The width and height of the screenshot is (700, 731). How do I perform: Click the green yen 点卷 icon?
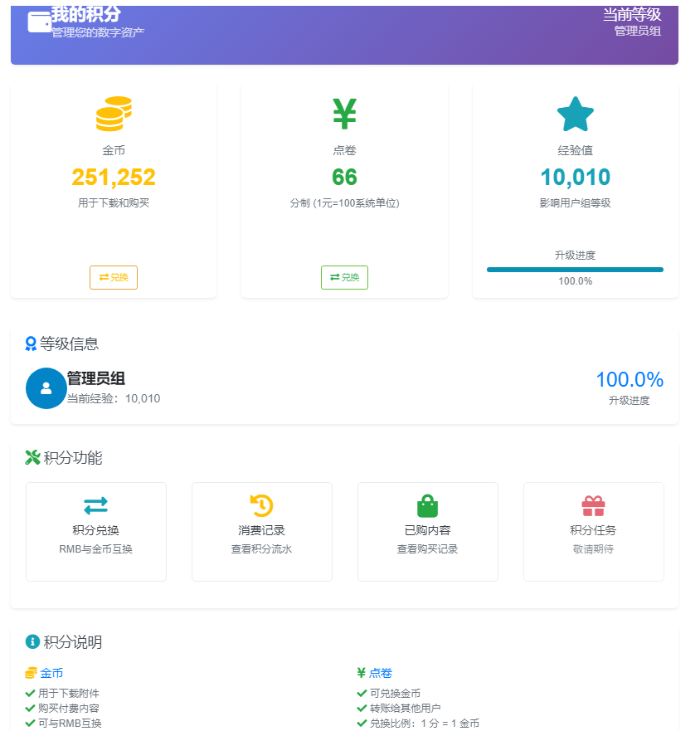click(x=344, y=115)
